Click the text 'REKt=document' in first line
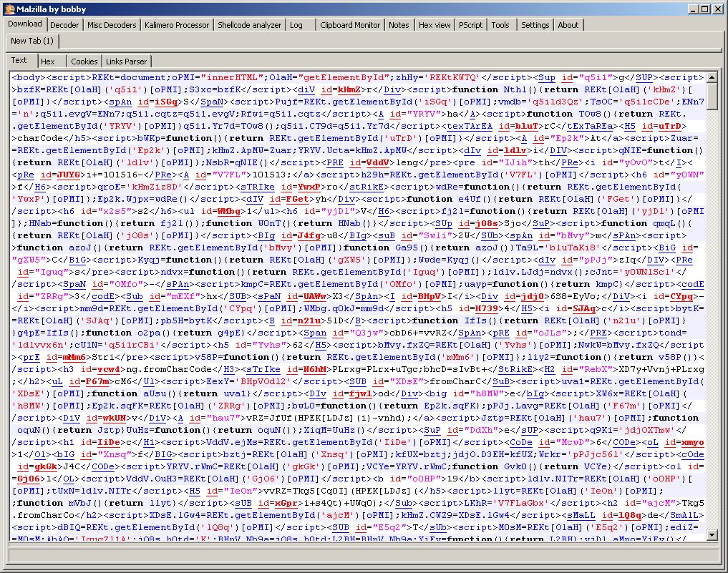 pyautogui.click(x=129, y=77)
